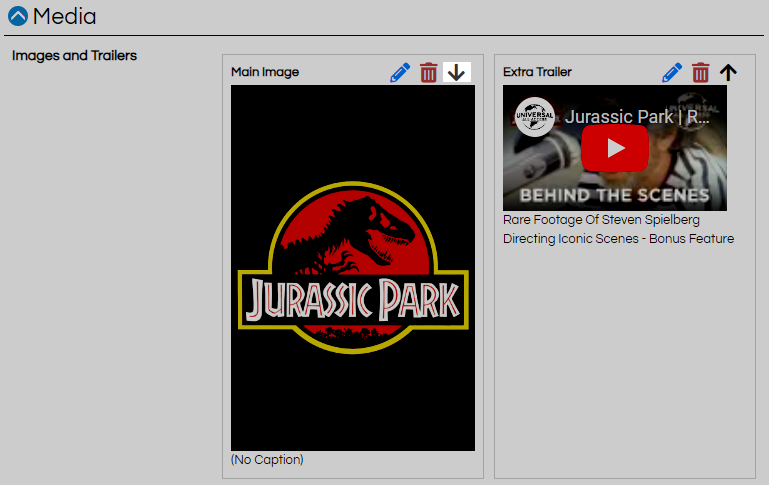Edit the Main Image with pencil icon
This screenshot has width=769, height=485.
point(400,73)
